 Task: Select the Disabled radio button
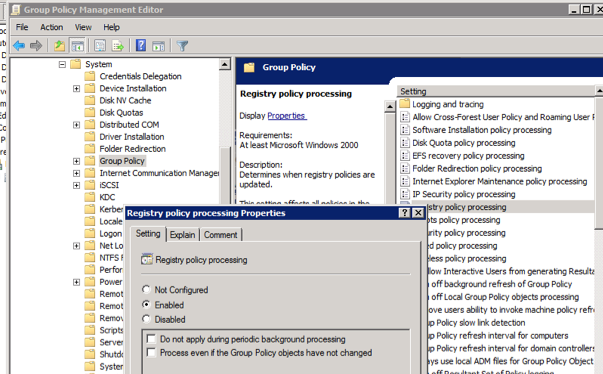(x=146, y=319)
